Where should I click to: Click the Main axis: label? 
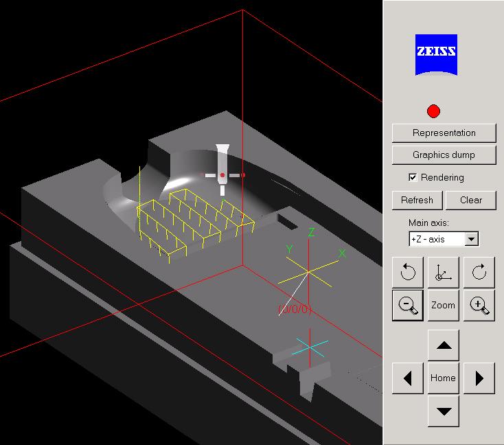pos(428,223)
